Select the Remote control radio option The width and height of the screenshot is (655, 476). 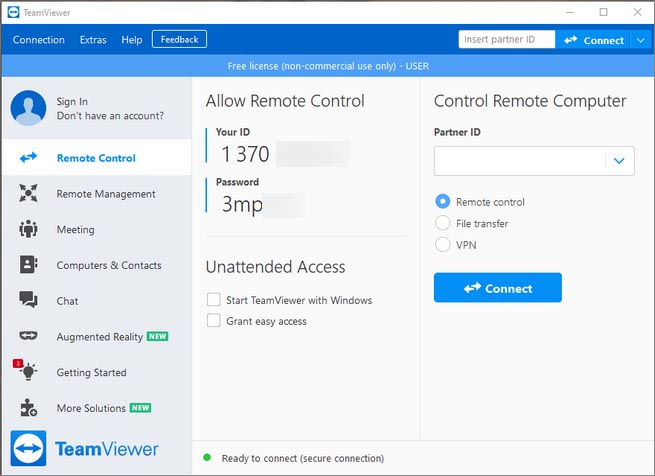pos(443,201)
